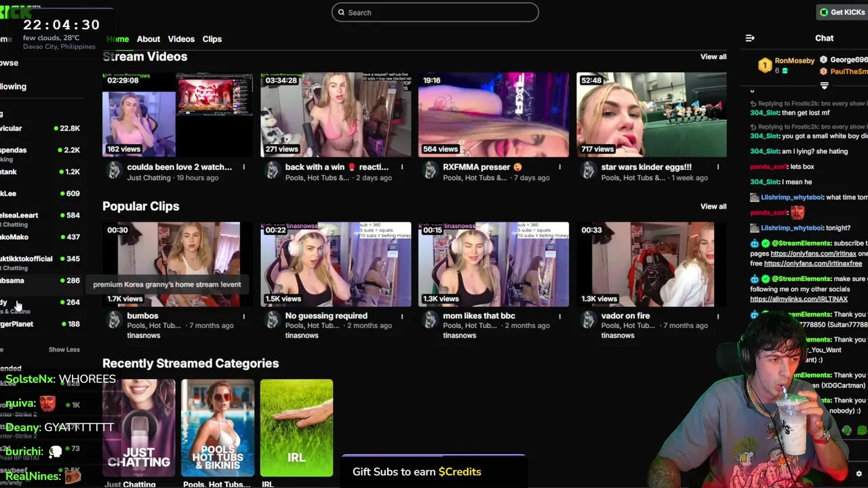868x488 pixels.
Task: Open the IRL category card
Action: pos(296,428)
